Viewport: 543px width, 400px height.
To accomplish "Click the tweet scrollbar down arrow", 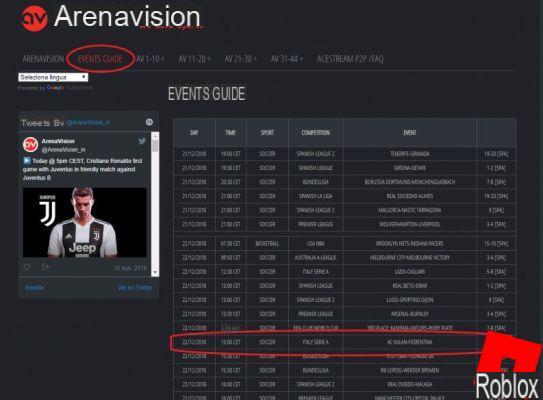I will pos(155,273).
